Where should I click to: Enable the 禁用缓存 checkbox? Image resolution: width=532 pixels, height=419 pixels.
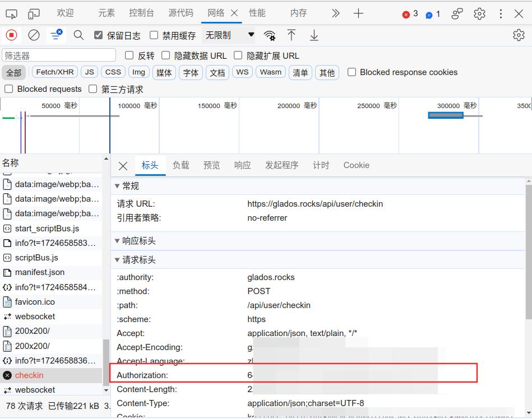(154, 35)
